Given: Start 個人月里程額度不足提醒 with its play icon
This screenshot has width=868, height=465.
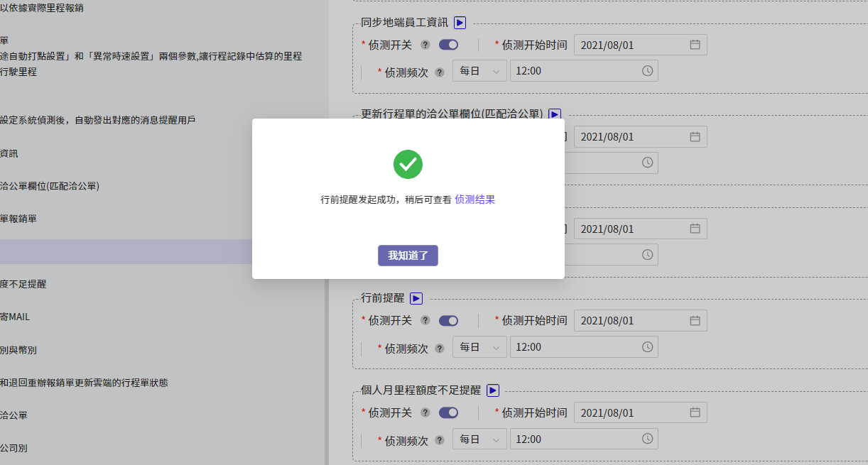Looking at the screenshot, I should pyautogui.click(x=493, y=390).
